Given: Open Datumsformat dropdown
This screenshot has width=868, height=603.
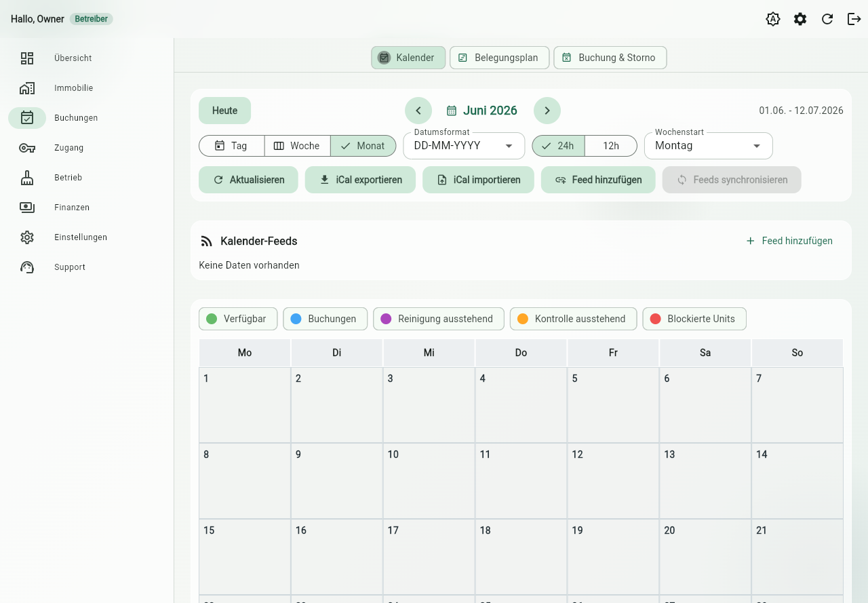Looking at the screenshot, I should [464, 146].
